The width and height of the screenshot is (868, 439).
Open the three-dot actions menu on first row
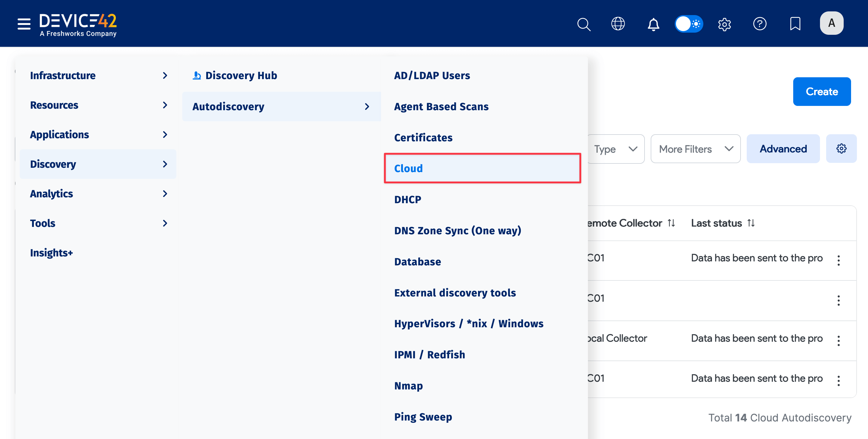point(839,260)
